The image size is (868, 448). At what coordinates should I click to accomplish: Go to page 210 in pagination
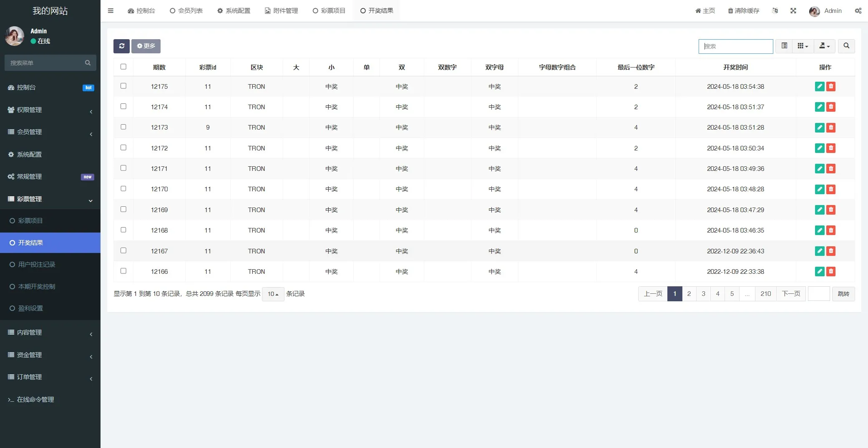point(765,294)
